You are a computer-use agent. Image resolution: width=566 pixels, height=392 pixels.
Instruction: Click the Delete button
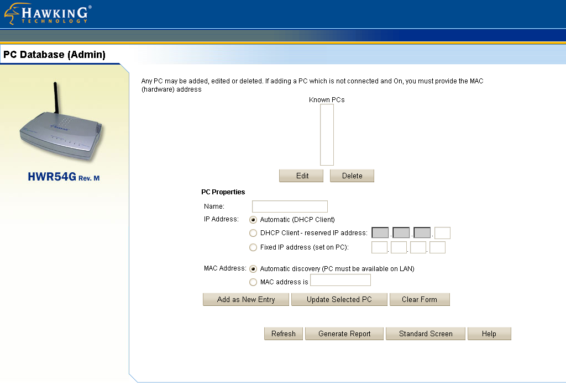click(352, 176)
